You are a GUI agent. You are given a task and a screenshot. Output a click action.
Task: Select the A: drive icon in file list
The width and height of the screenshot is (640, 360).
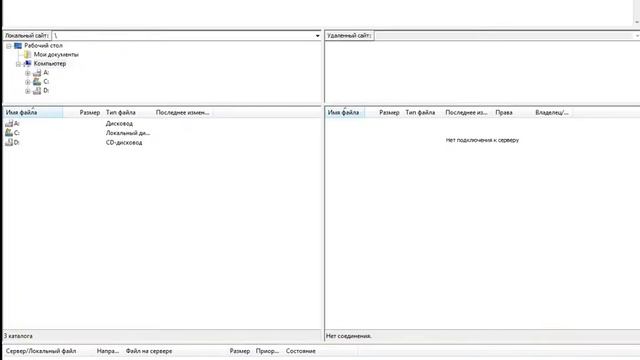9,123
